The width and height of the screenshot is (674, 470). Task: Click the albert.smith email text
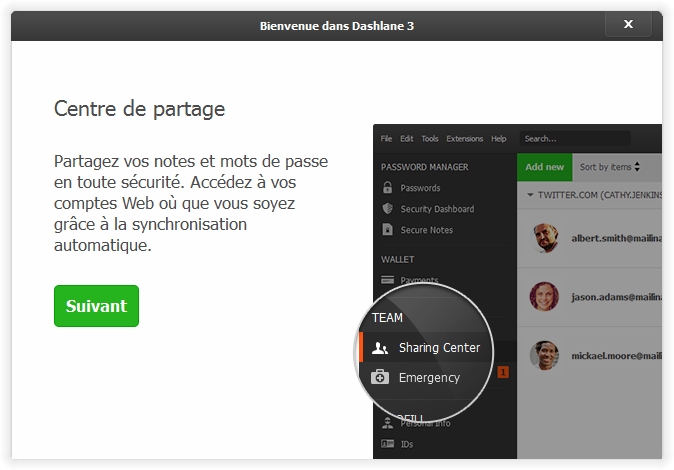tap(616, 238)
